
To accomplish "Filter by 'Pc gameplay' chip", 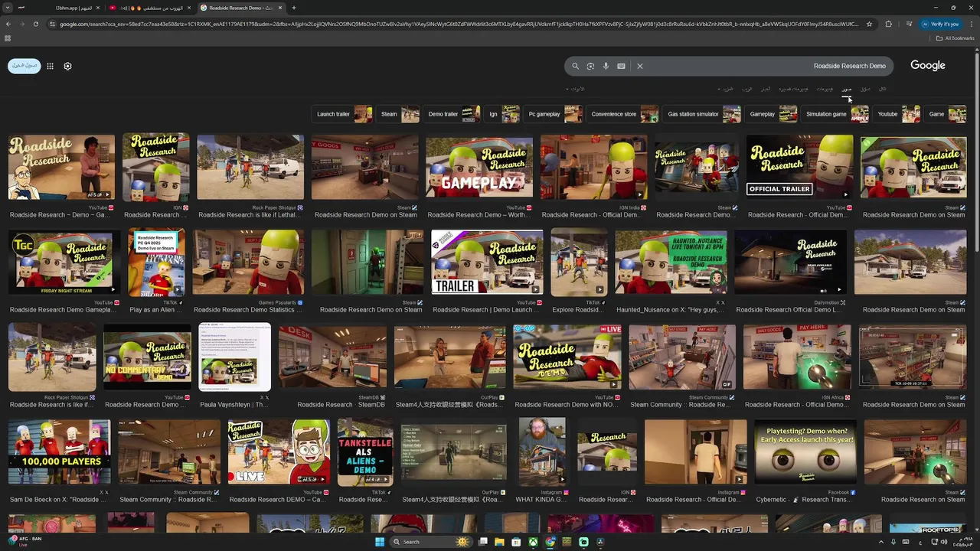I will pos(554,114).
